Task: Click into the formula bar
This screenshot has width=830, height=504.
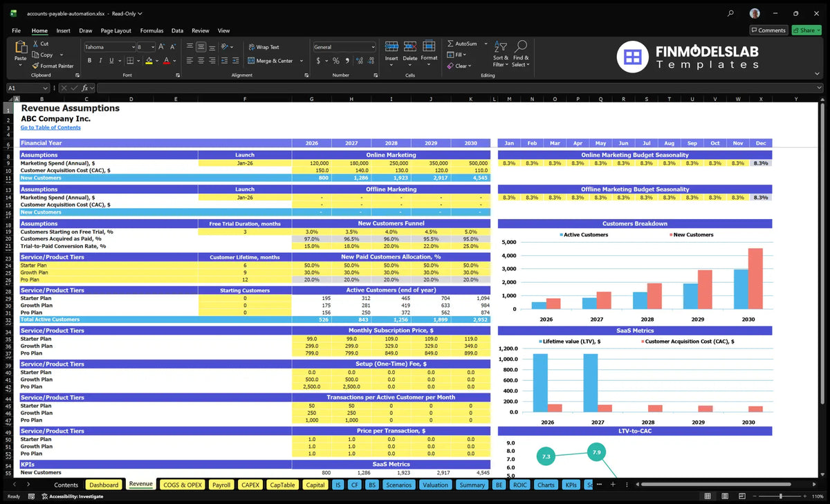Action: (460, 88)
